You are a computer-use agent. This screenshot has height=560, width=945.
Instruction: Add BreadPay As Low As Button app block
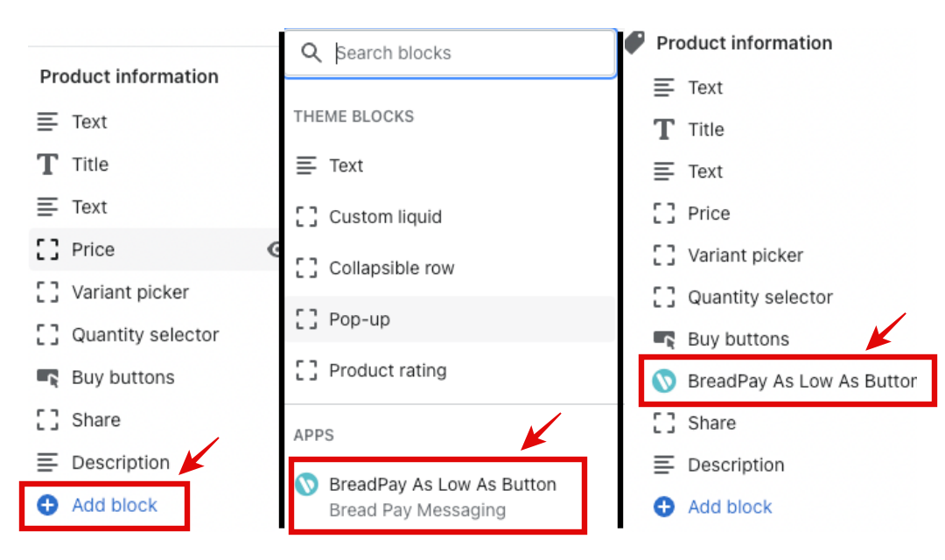tap(442, 484)
